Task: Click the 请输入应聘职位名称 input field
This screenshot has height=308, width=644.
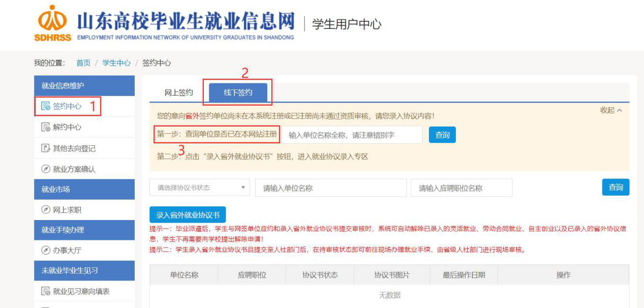Action: pos(461,188)
